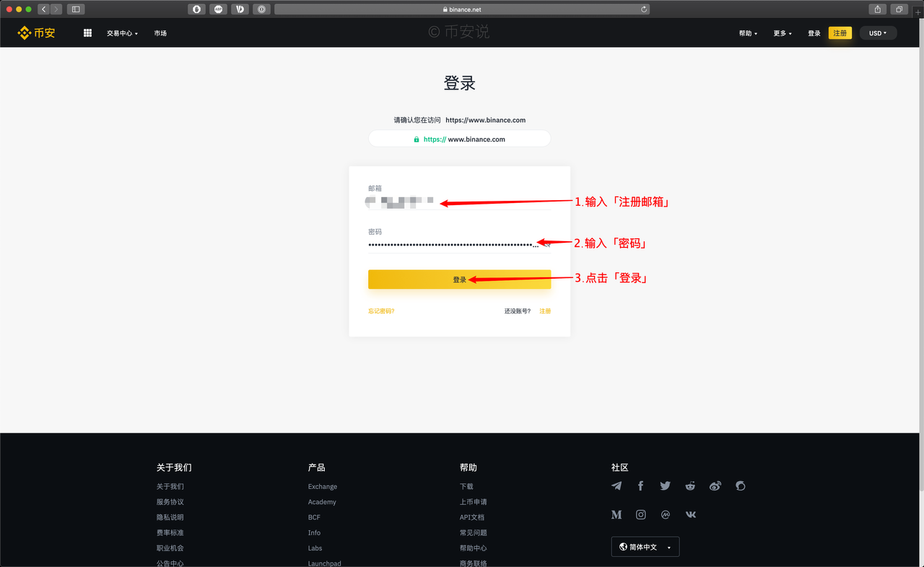
Task: Open the Medium blog icon
Action: (616, 515)
